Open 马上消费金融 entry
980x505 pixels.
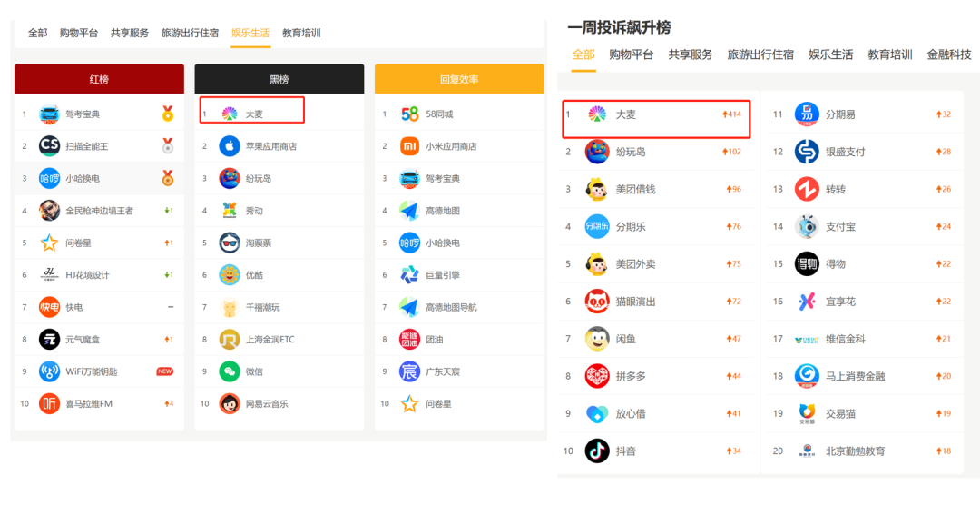[x=866, y=376]
